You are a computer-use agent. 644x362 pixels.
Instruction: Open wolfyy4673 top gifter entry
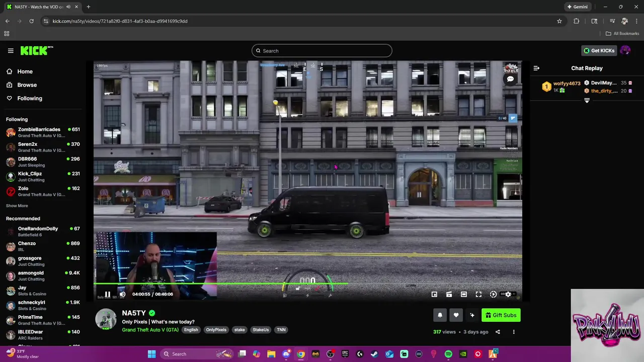click(x=561, y=86)
